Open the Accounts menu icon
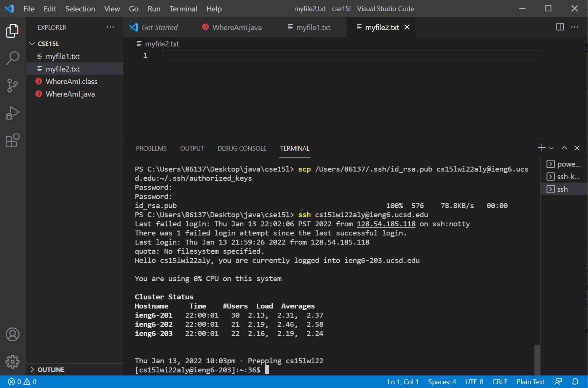This screenshot has width=588, height=388. click(x=13, y=334)
